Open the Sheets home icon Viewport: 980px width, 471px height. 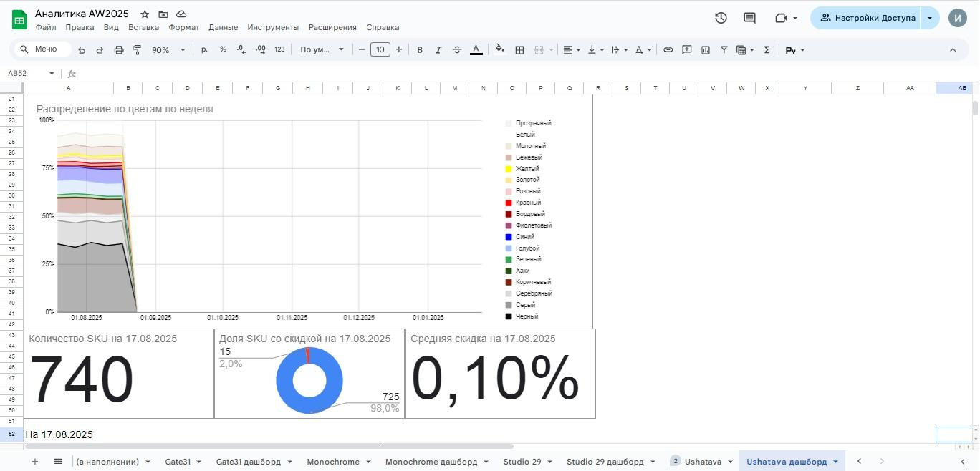(x=19, y=19)
